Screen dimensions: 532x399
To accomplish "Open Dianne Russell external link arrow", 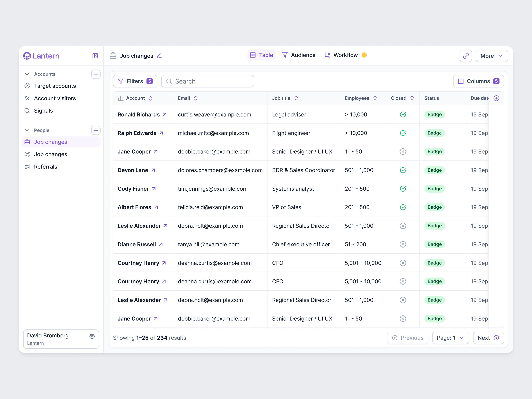I will pos(161,244).
